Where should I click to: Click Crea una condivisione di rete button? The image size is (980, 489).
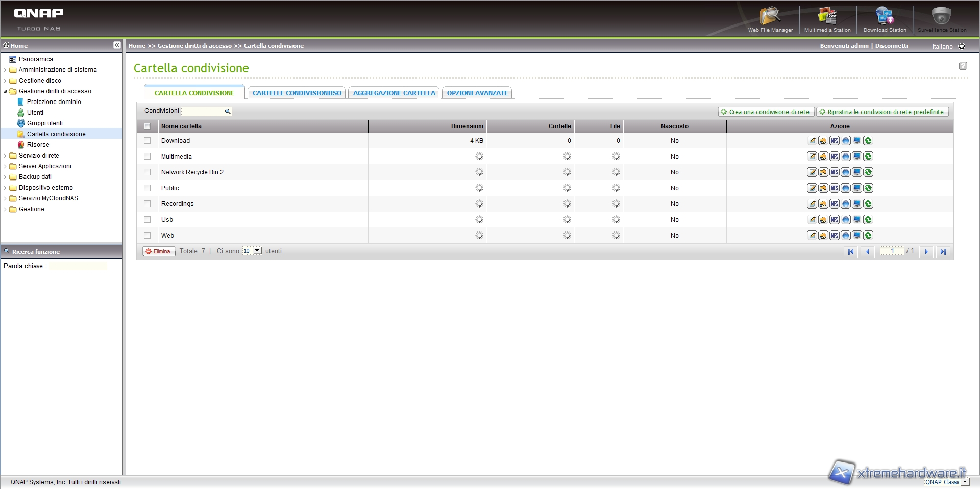coord(766,112)
